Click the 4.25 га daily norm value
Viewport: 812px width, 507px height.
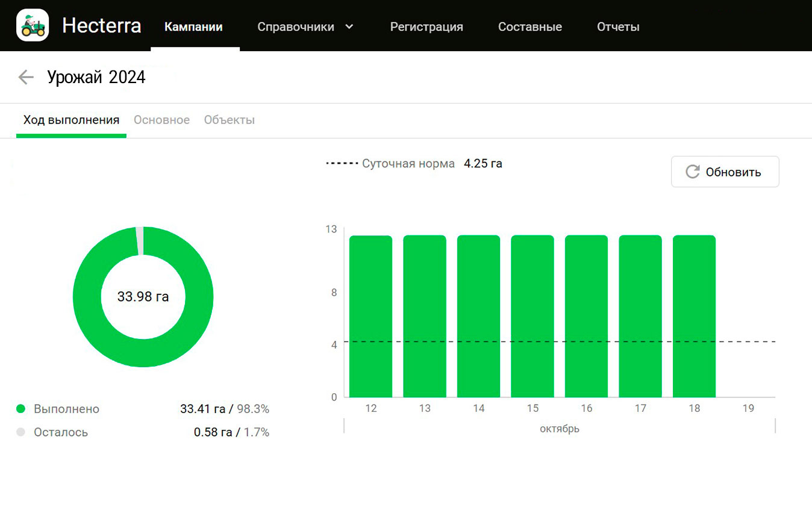483,163
